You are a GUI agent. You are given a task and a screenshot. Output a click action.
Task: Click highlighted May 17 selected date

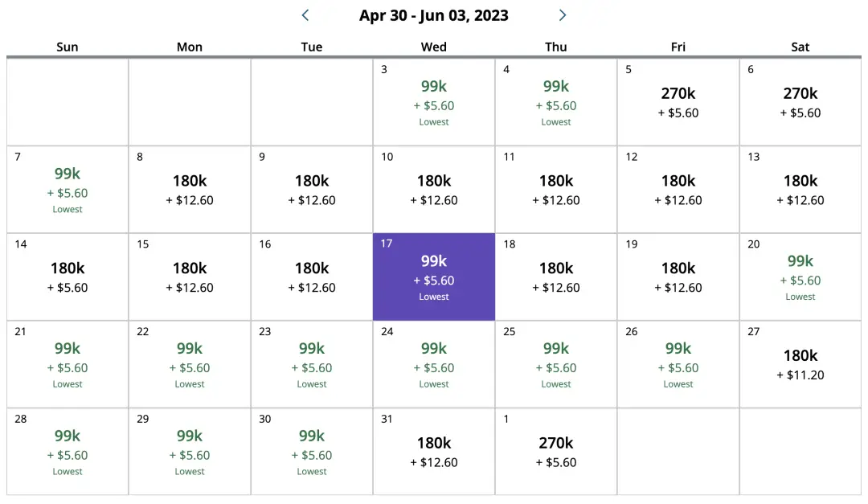pos(434,277)
